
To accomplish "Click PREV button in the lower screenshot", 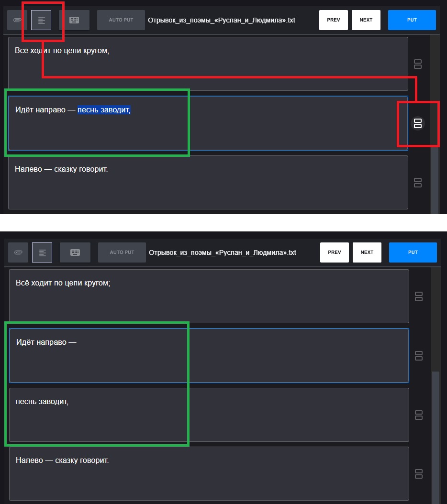I will [335, 252].
